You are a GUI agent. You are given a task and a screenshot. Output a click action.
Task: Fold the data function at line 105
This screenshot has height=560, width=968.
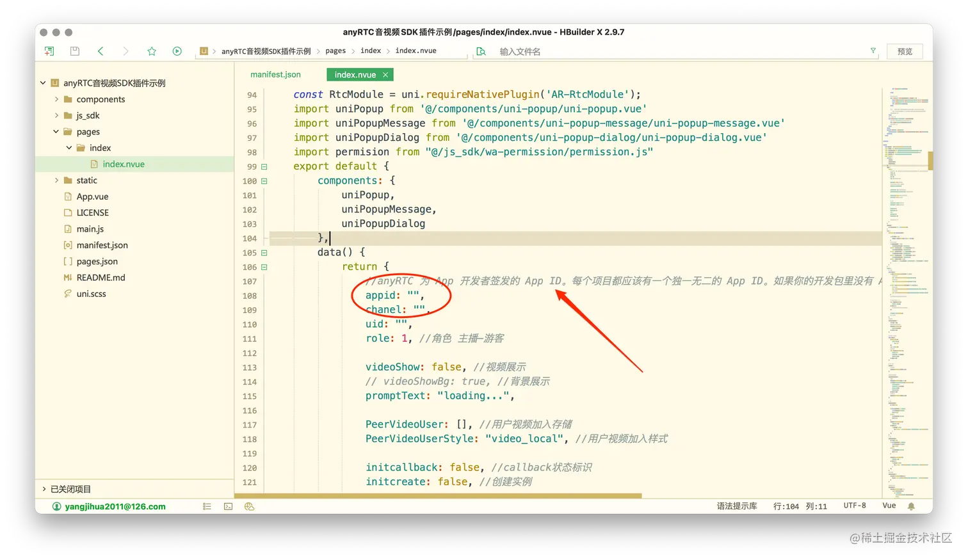coord(264,253)
